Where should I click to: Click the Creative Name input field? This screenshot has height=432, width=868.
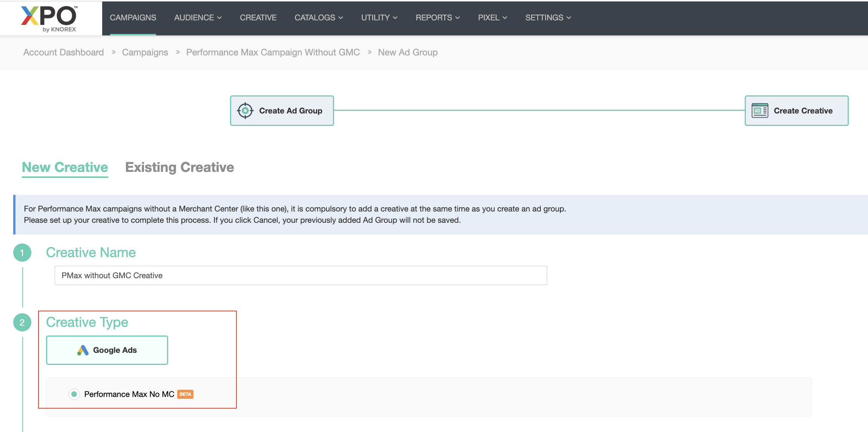click(301, 276)
